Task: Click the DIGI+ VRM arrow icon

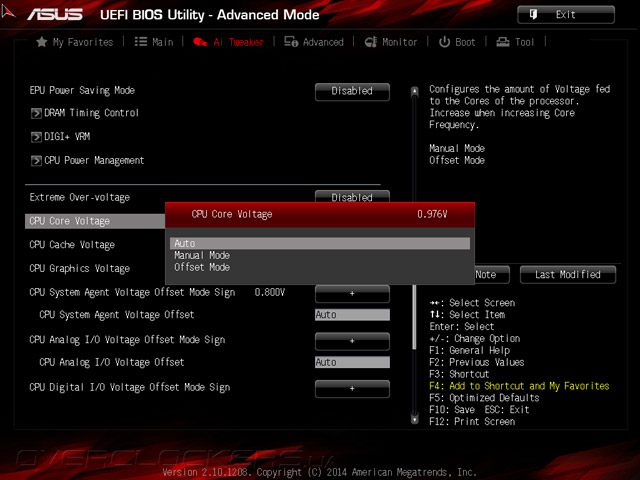Action: click(x=36, y=137)
